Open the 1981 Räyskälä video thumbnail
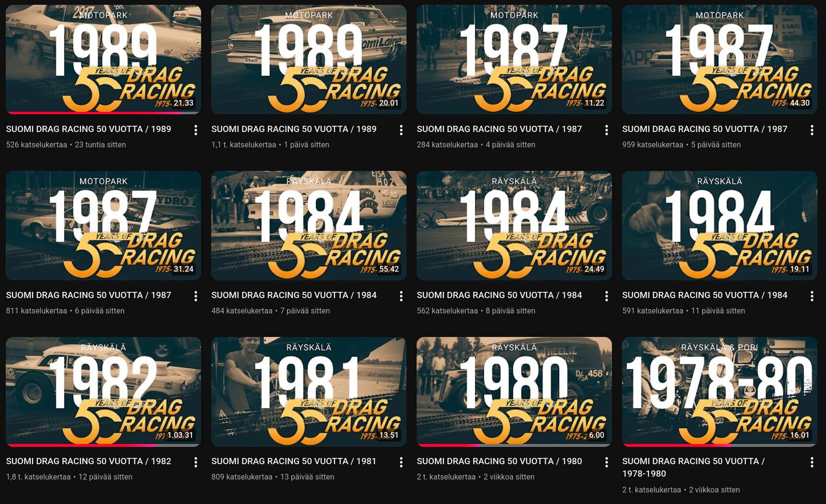 pos(308,391)
